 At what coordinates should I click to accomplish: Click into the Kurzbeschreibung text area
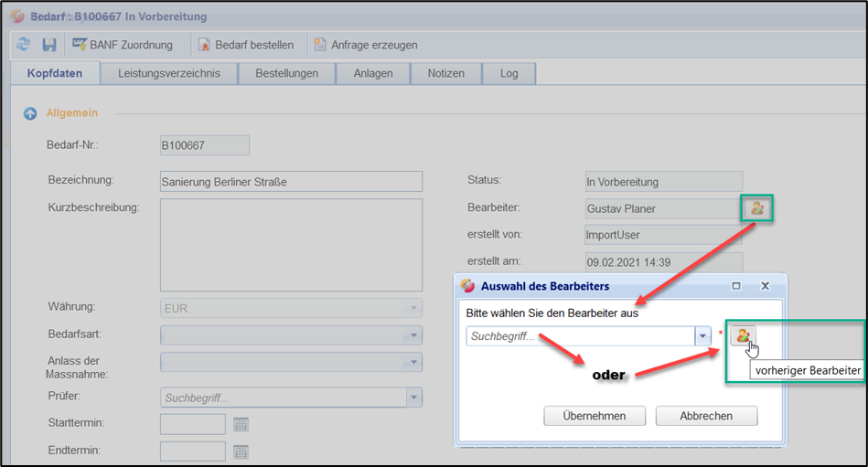(x=291, y=242)
